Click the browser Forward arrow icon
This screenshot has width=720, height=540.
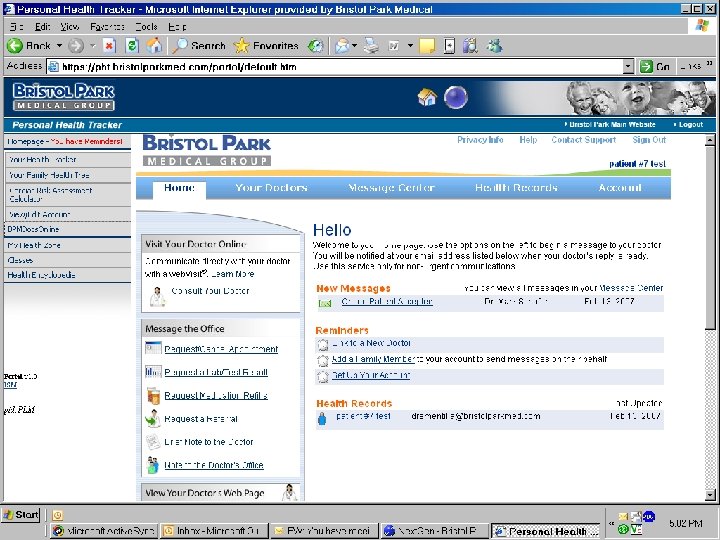pos(76,45)
